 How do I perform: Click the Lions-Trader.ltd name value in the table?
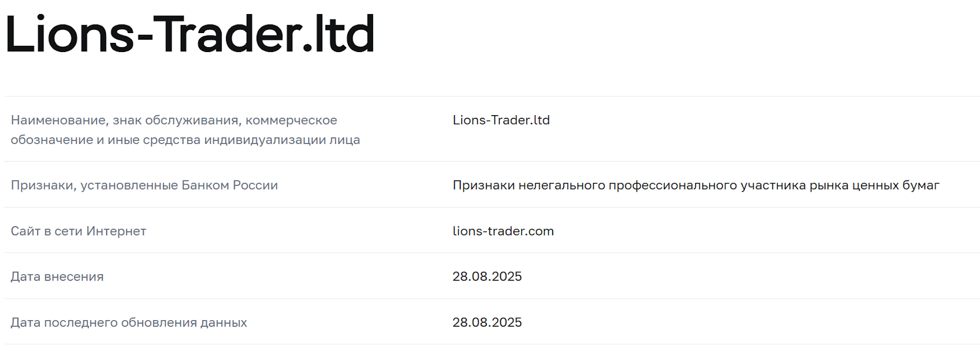[x=501, y=120]
